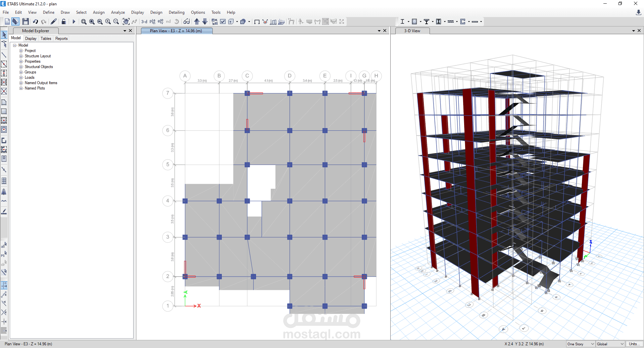Expand the Structure Layout tree node
The width and height of the screenshot is (644, 348).
21,56
